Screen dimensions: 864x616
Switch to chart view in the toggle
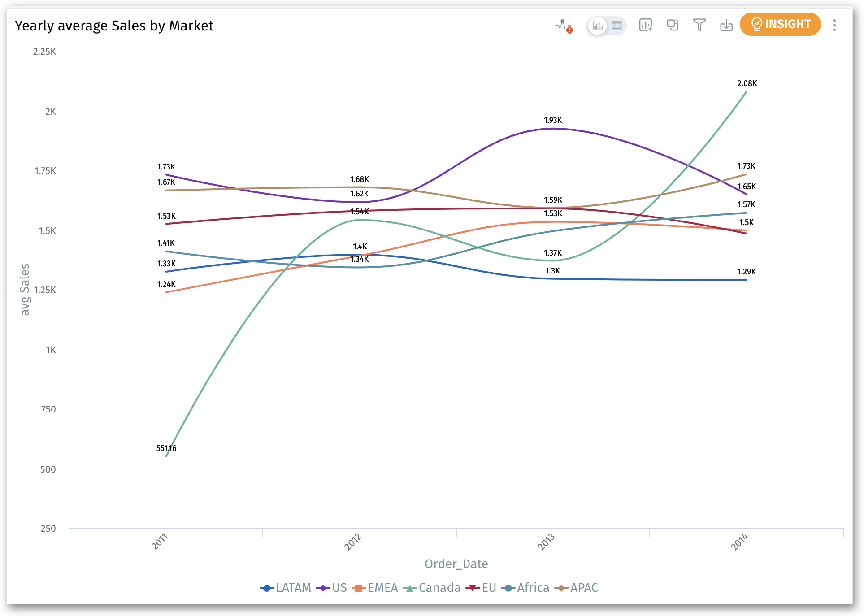(x=598, y=26)
